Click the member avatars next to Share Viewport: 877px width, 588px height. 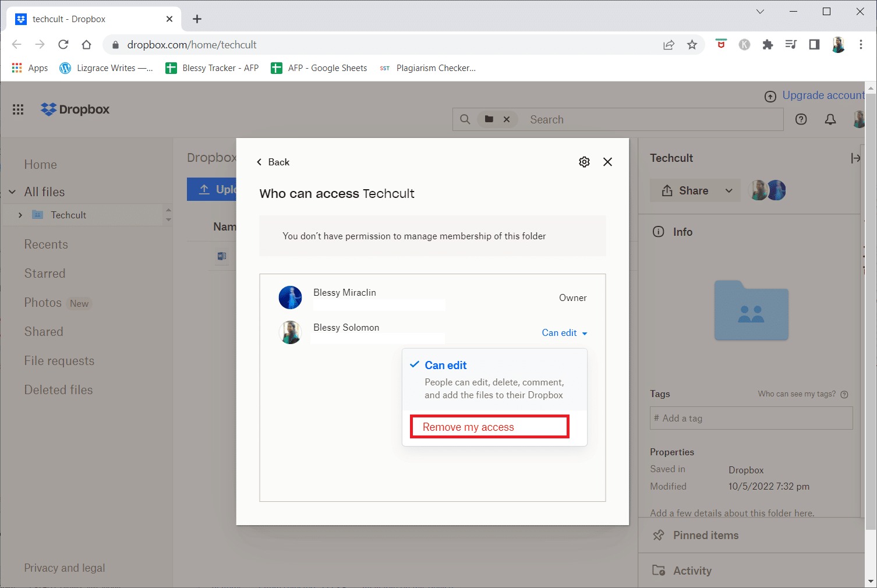point(768,190)
